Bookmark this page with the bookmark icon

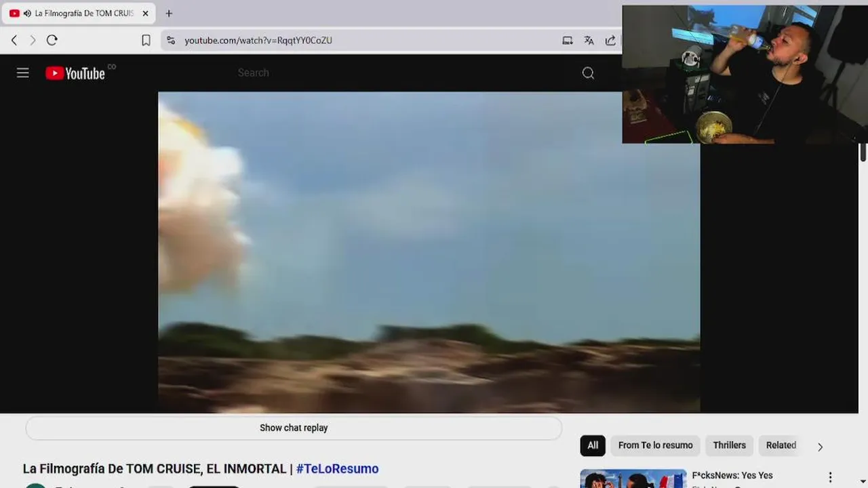(146, 41)
